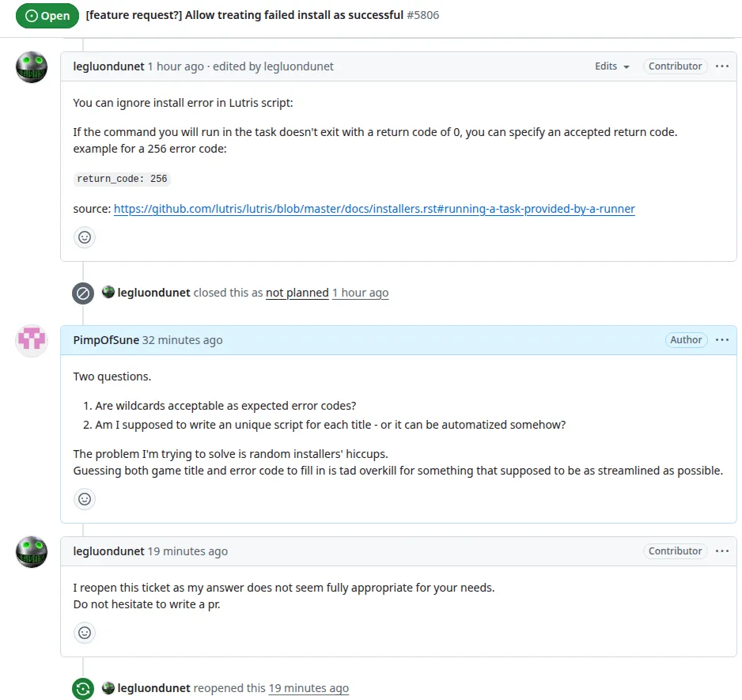Add emoji reaction to reopen ticket comment
742x700 pixels.
(84, 633)
